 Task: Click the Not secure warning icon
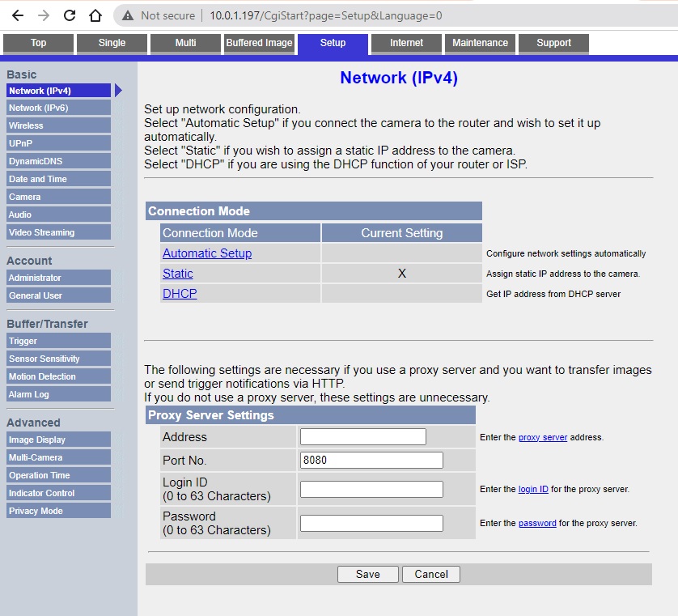pyautogui.click(x=128, y=16)
